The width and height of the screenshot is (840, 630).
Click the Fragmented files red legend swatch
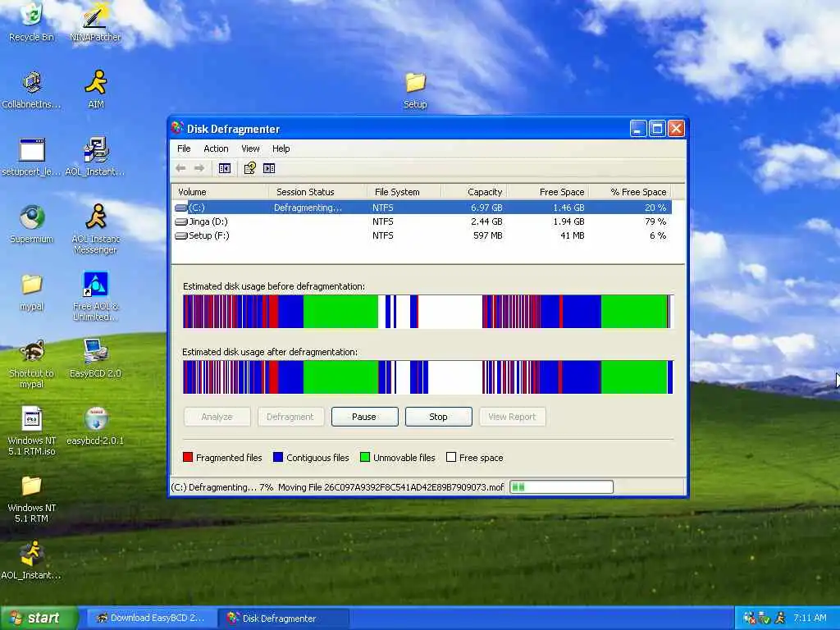pyautogui.click(x=188, y=457)
